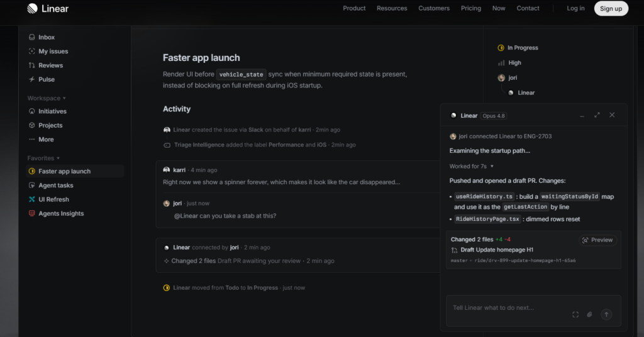Open the Pricing page

point(470,8)
